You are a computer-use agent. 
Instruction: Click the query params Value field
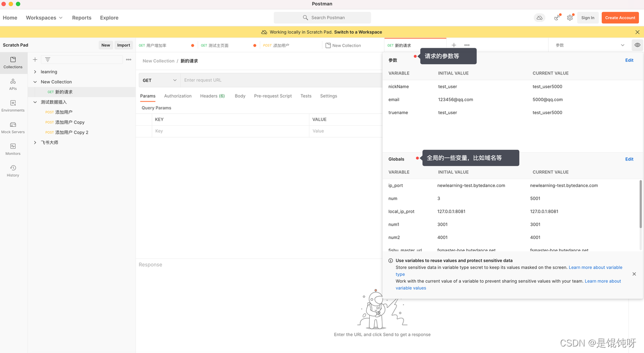346,131
